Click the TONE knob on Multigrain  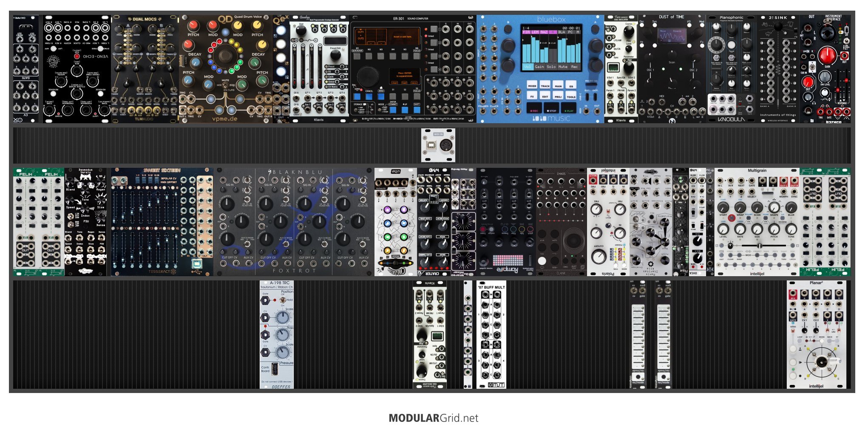click(x=791, y=229)
